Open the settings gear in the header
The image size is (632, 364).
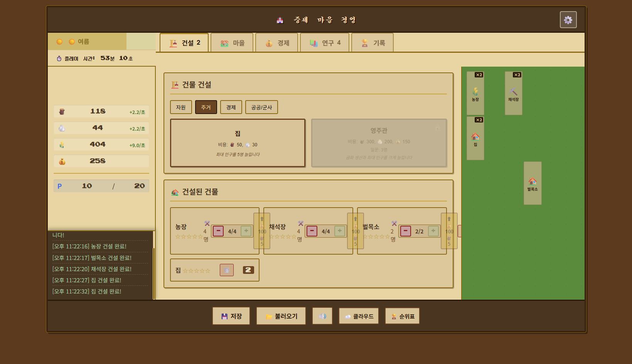pos(568,20)
